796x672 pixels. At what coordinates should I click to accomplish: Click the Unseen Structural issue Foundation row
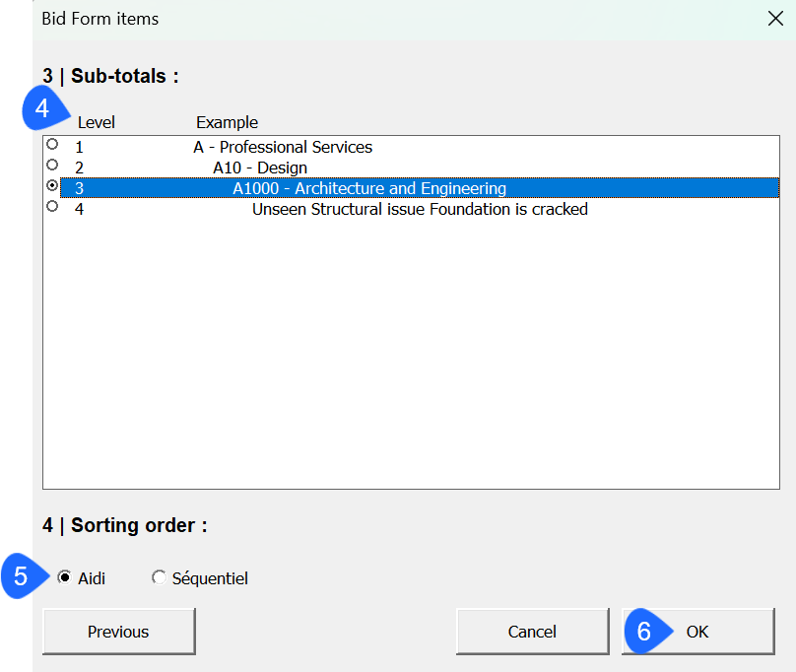(x=420, y=209)
